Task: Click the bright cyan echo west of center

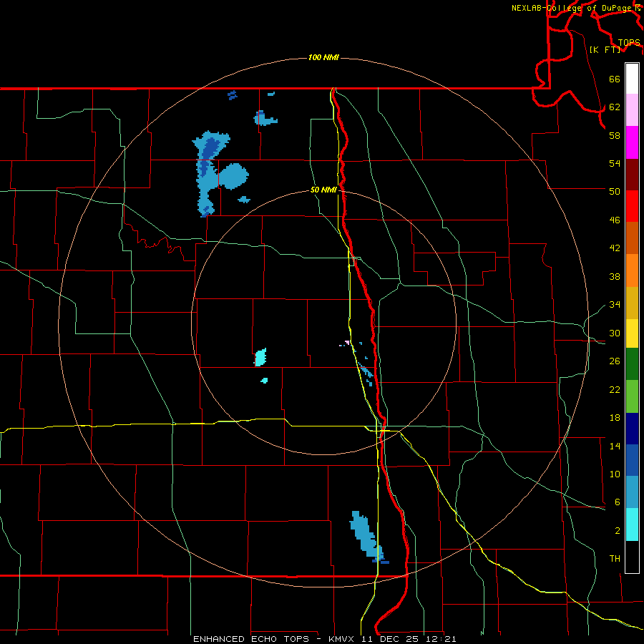Action: (260, 357)
